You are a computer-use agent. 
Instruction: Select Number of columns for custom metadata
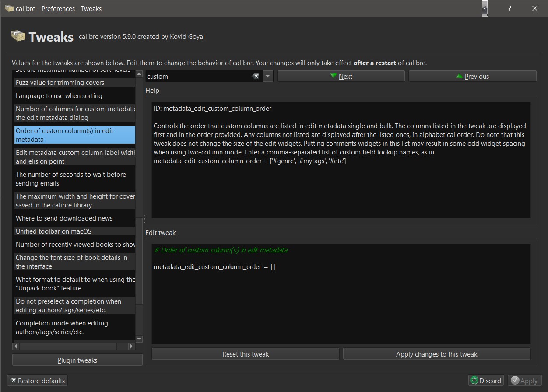coord(74,113)
